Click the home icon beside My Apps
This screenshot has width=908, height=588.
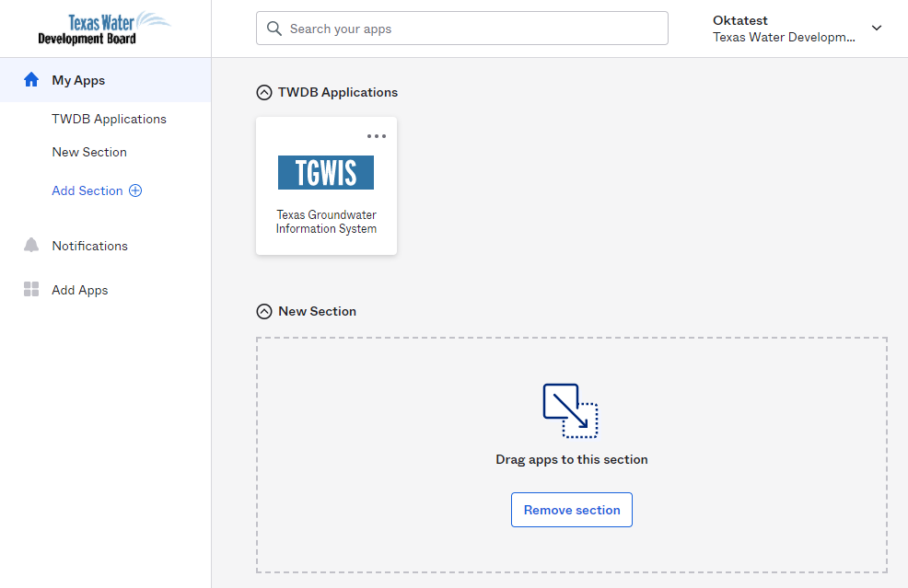pos(31,80)
